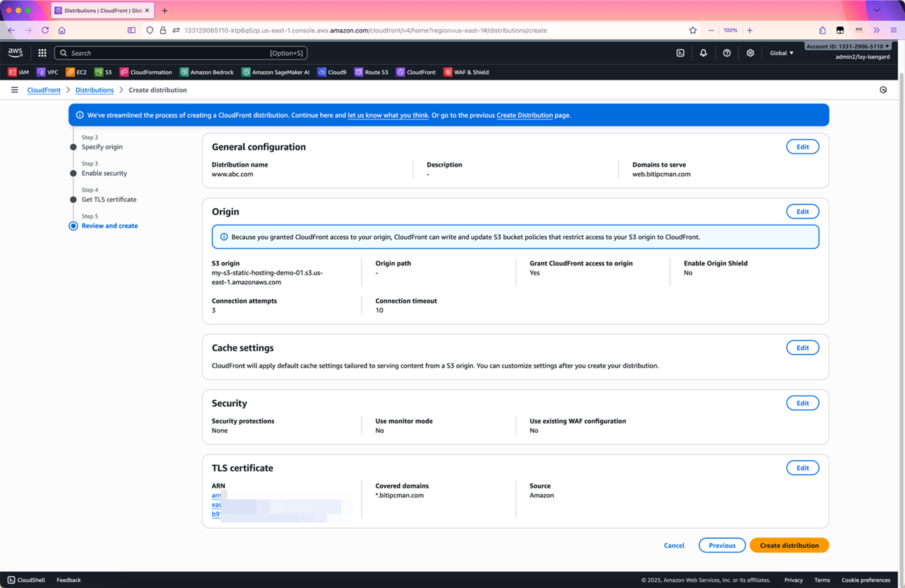This screenshot has height=588, width=905.
Task: Click the Distributions breadcrumb link
Action: pos(94,90)
